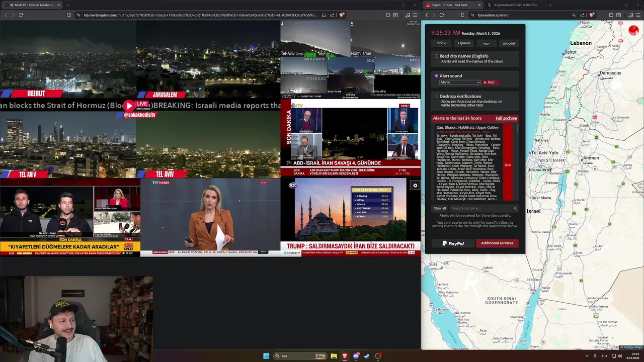
Task: Select the Multi TV browser tab
Action: pyautogui.click(x=31, y=5)
